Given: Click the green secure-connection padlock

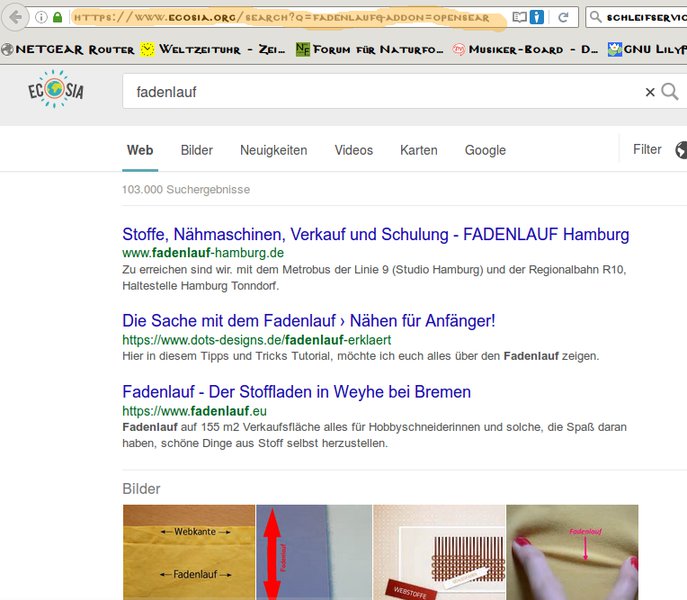Looking at the screenshot, I should (x=57, y=18).
